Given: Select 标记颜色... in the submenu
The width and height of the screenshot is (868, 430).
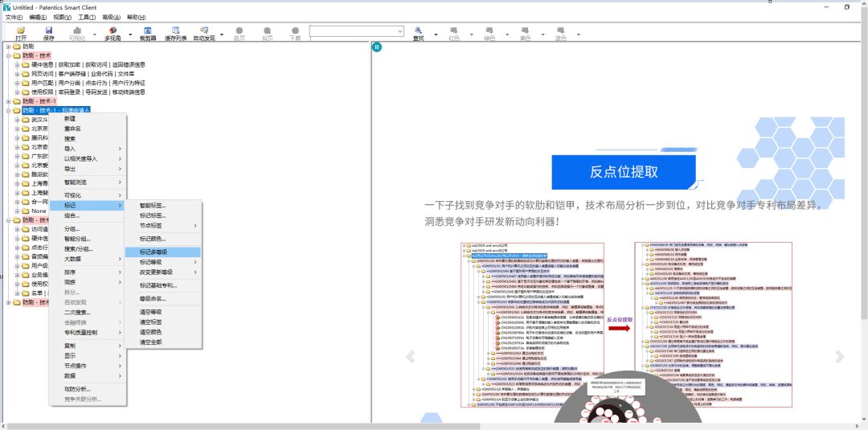Looking at the screenshot, I should [x=162, y=239].
